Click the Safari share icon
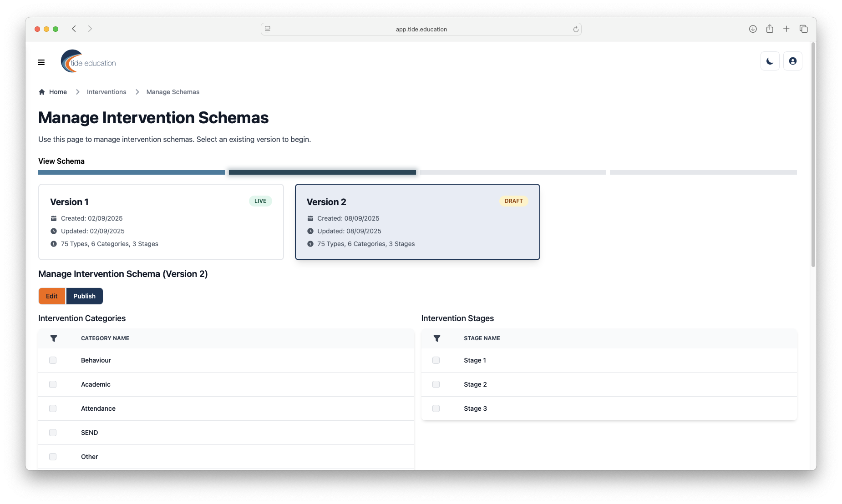842x504 pixels. tap(770, 29)
